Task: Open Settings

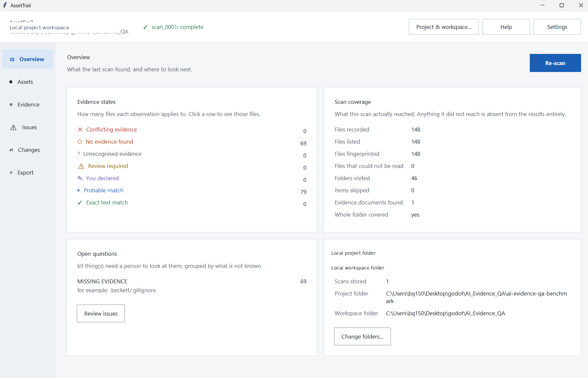Action: click(x=557, y=27)
